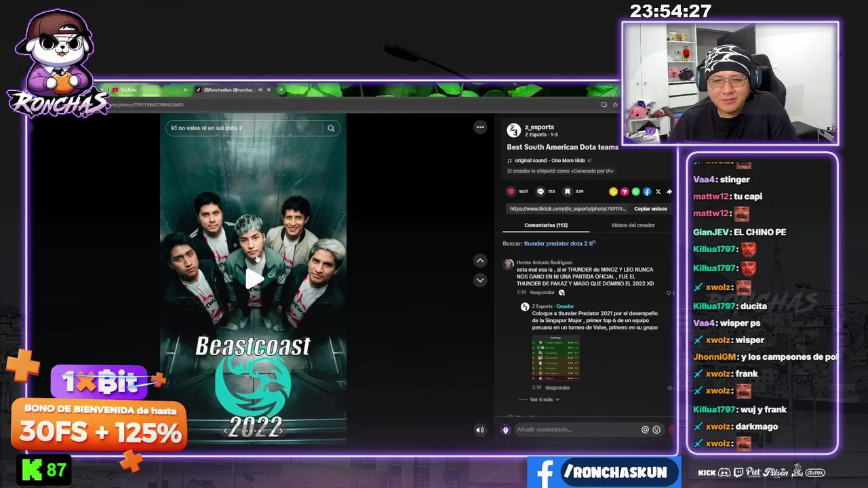Click the play button on the photo
Screen dimensions: 868x488
tap(254, 279)
